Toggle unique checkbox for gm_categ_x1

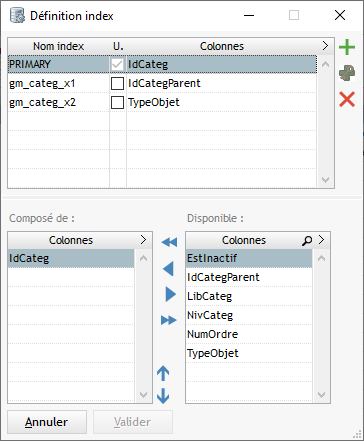pyautogui.click(x=117, y=83)
